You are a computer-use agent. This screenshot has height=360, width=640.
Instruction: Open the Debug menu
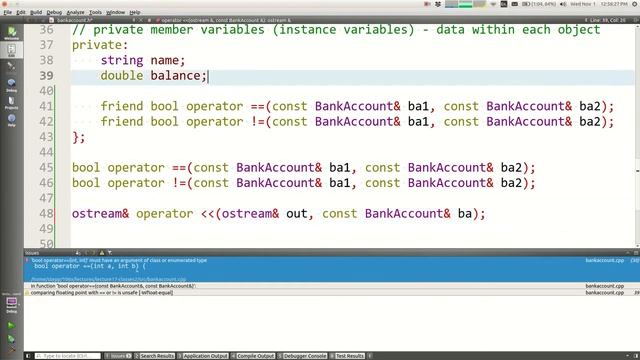point(54,12)
